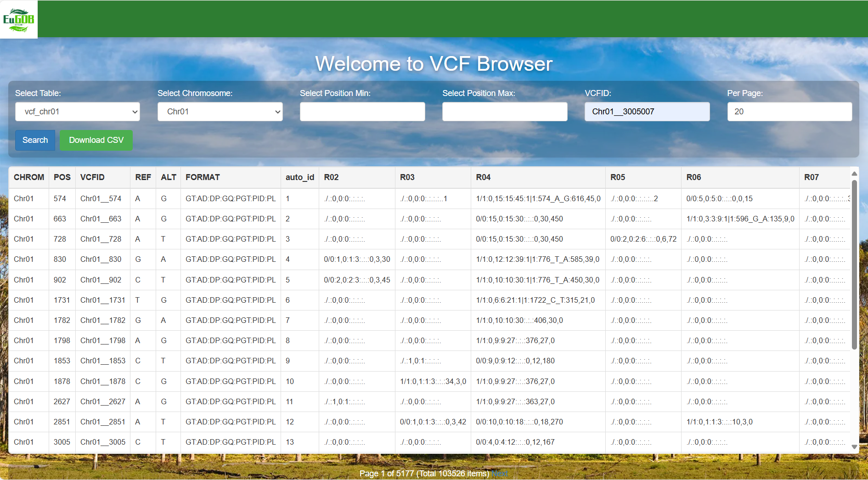Screen dimensions: 868x480
Task: Click the POS column header
Action: [62, 177]
